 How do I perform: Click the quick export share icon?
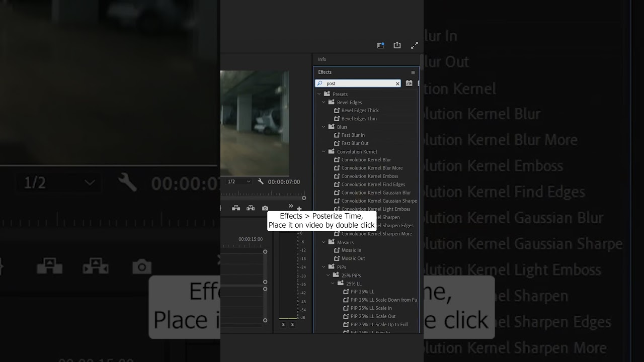pyautogui.click(x=397, y=45)
